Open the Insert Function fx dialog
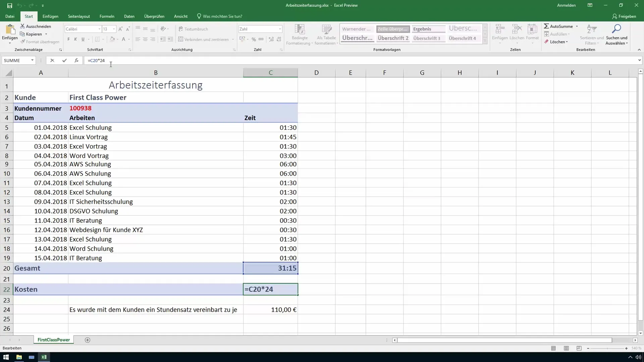The image size is (644, 362). click(76, 60)
